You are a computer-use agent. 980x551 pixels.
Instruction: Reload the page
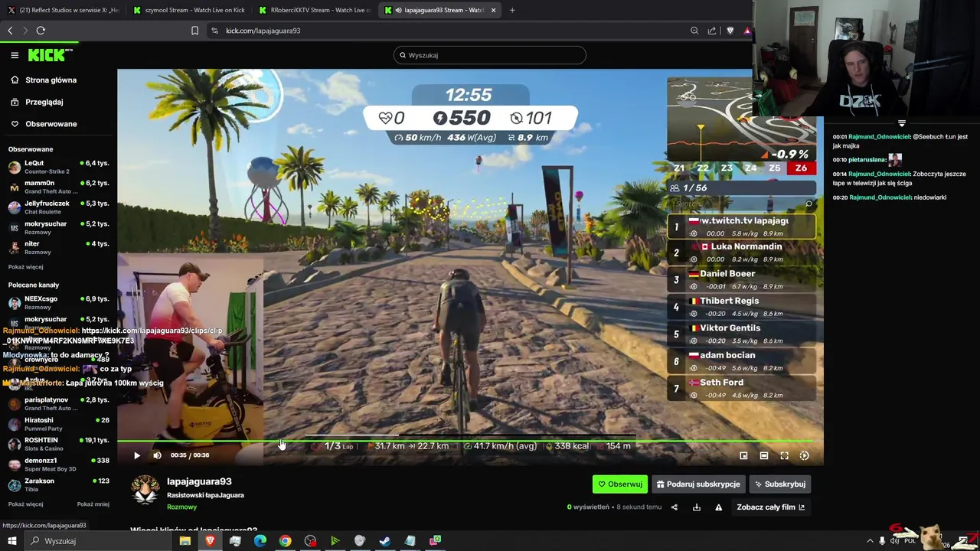coord(41,31)
